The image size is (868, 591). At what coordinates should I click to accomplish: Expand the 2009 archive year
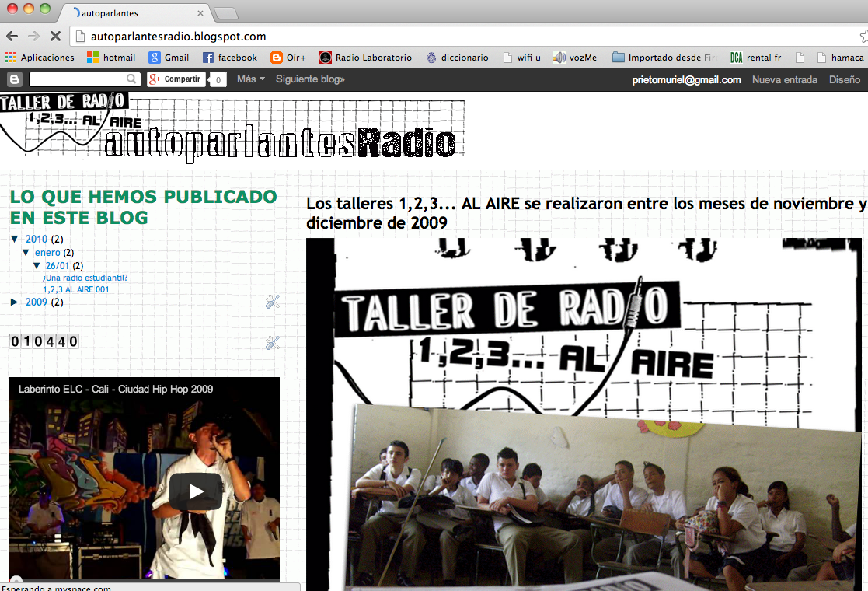point(15,302)
